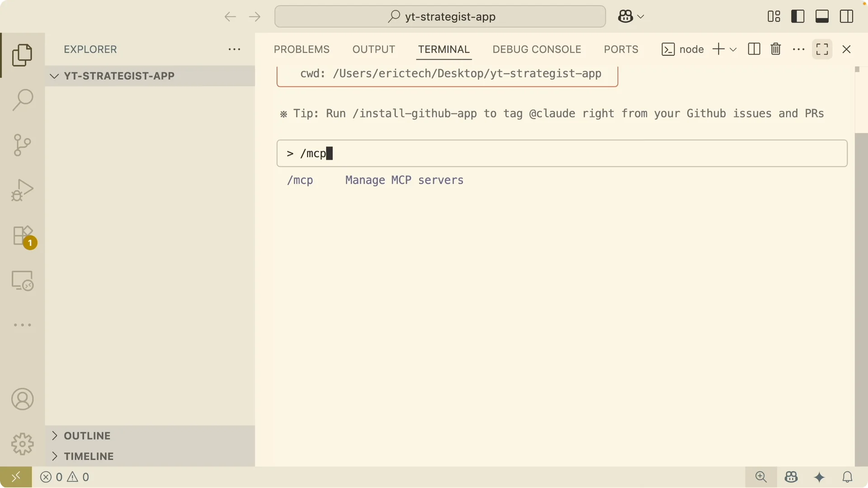Open the Search view
868x488 pixels.
22,100
